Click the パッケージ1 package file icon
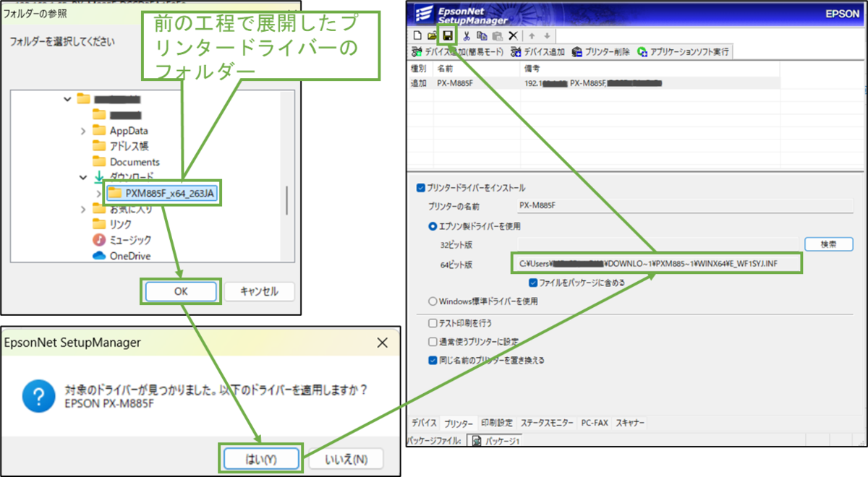 (x=477, y=440)
